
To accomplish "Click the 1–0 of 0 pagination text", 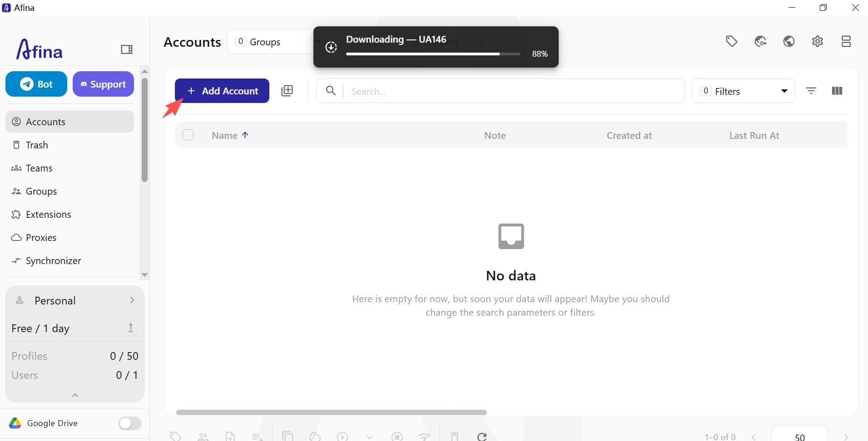I will [x=720, y=437].
